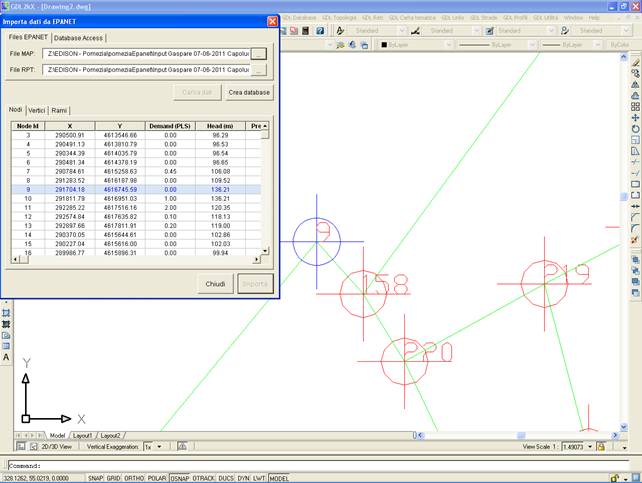Click the Crea database button
This screenshot has height=483, width=642.
[248, 91]
